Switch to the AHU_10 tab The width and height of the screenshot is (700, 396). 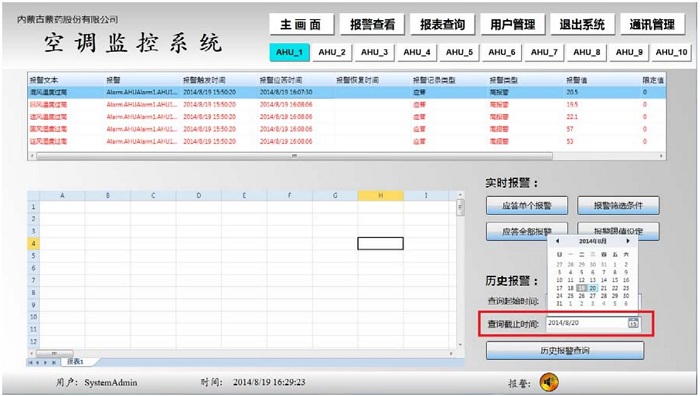pos(671,52)
